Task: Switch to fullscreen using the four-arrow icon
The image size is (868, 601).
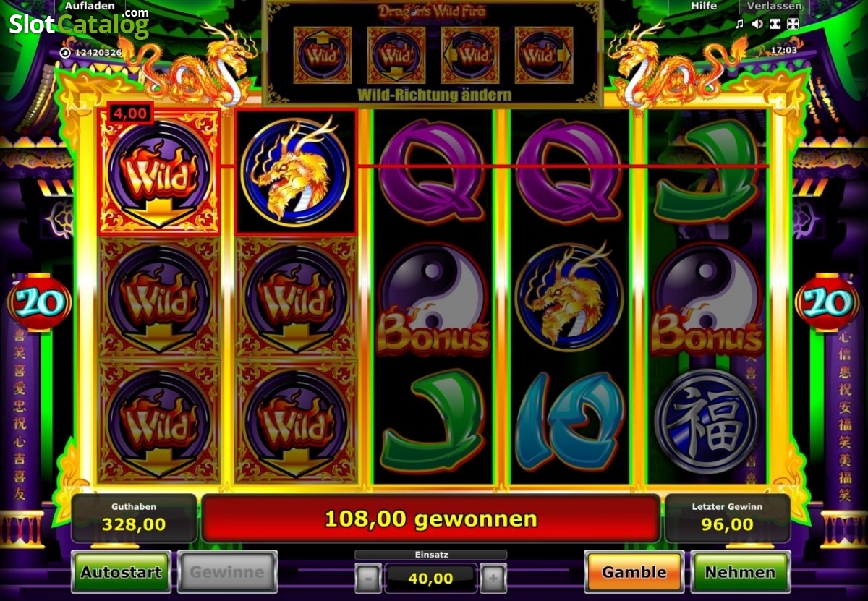Action: 793,24
